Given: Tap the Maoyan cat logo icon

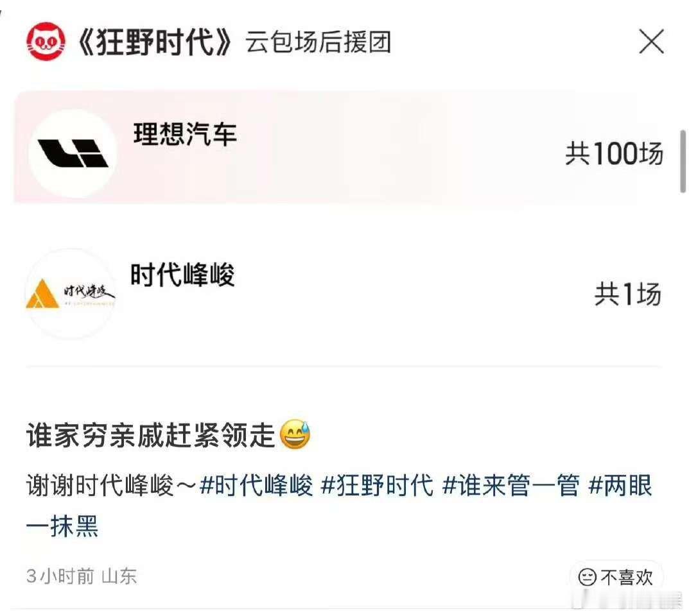Looking at the screenshot, I should click(x=46, y=42).
